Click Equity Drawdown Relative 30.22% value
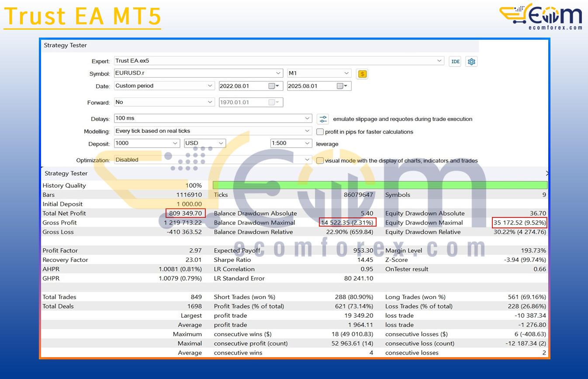Screen dimensions: 588x379 click(519, 232)
